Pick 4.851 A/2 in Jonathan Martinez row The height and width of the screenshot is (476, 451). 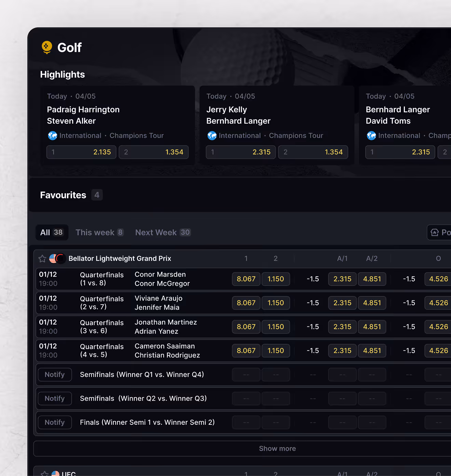(372, 327)
